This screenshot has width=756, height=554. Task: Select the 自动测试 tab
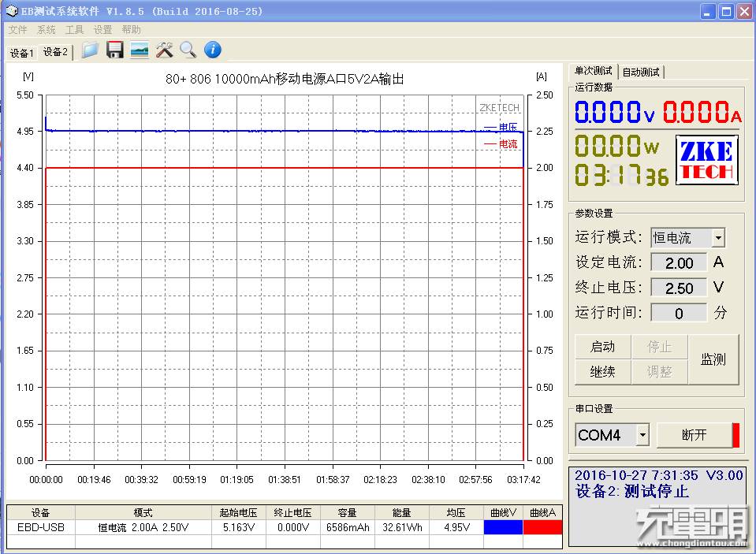[641, 72]
